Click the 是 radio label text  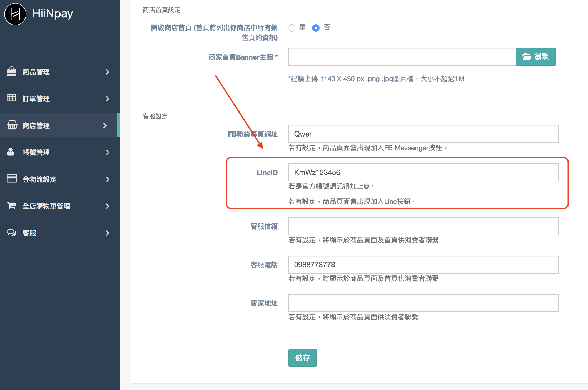[302, 27]
